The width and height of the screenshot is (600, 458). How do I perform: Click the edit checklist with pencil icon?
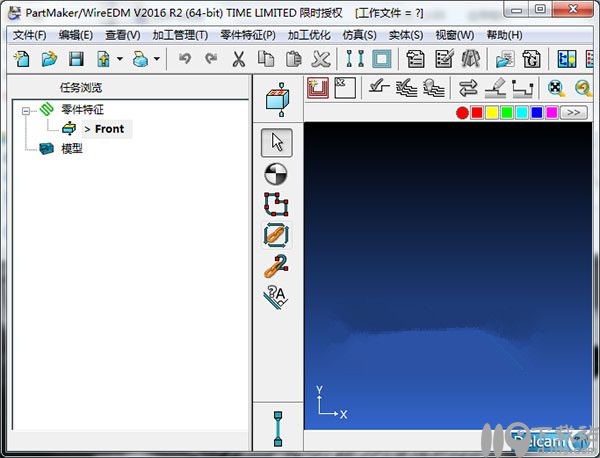click(444, 59)
